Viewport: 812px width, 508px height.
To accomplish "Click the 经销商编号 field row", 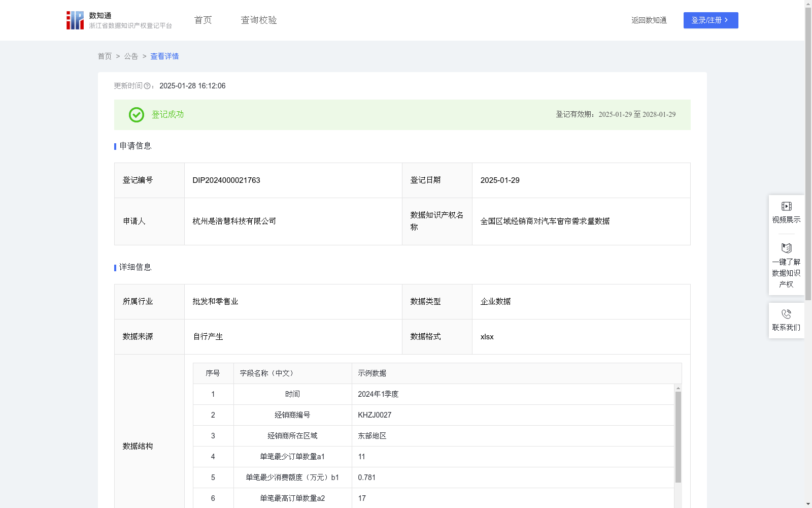I will tap(292, 415).
